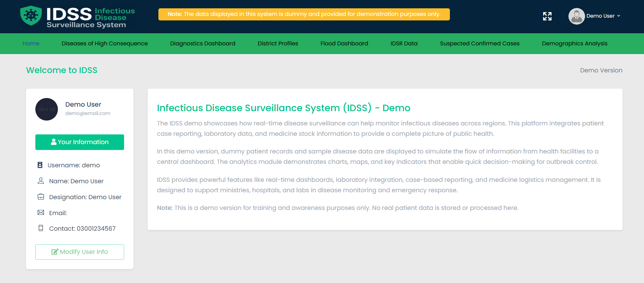Click the phone icon beside Contact
The image size is (644, 283).
[41, 228]
